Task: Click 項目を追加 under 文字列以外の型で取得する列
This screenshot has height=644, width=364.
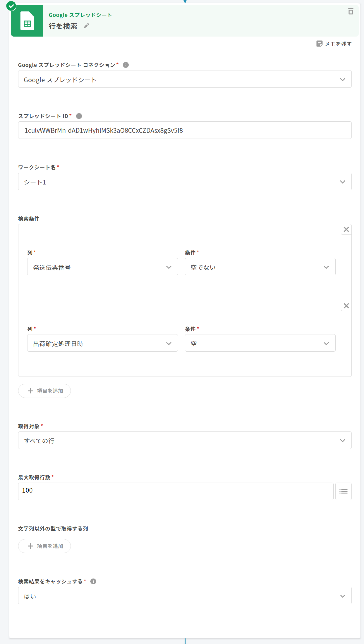Action: [45, 546]
